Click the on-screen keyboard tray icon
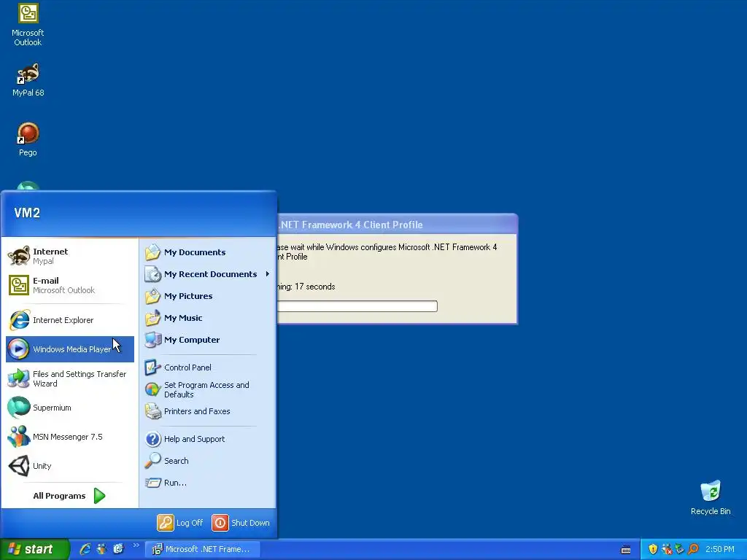The image size is (747, 560). coord(626,550)
